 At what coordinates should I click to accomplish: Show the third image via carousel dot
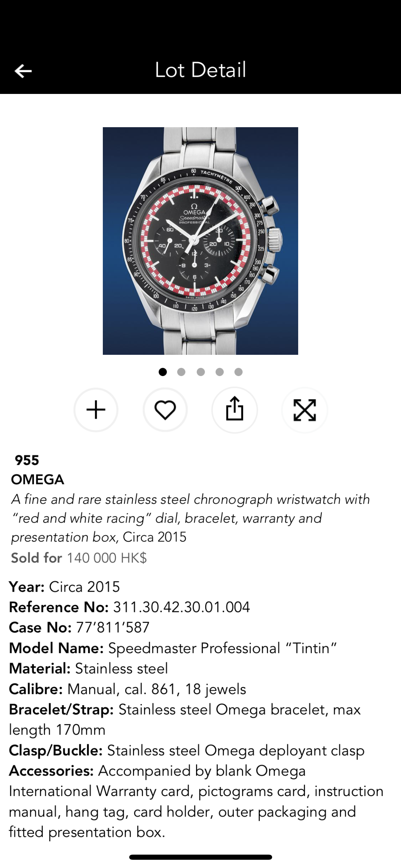(201, 372)
